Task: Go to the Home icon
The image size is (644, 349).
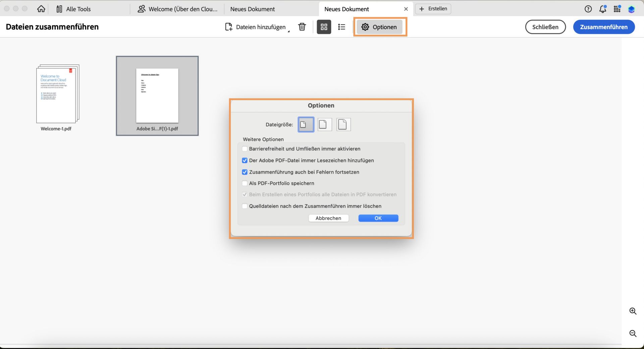Action: [x=41, y=9]
